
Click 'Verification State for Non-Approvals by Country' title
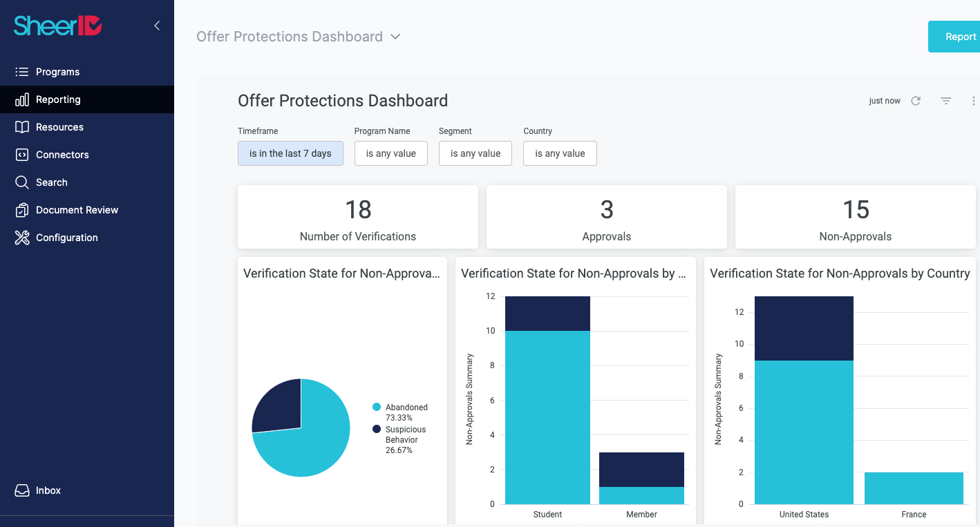click(840, 274)
